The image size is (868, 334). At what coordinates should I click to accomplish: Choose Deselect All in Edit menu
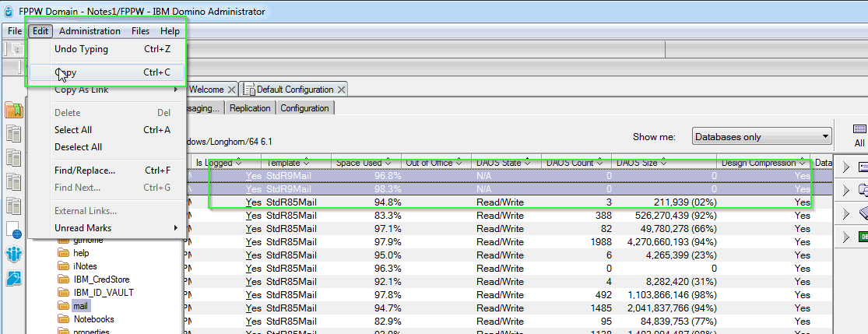[107, 147]
